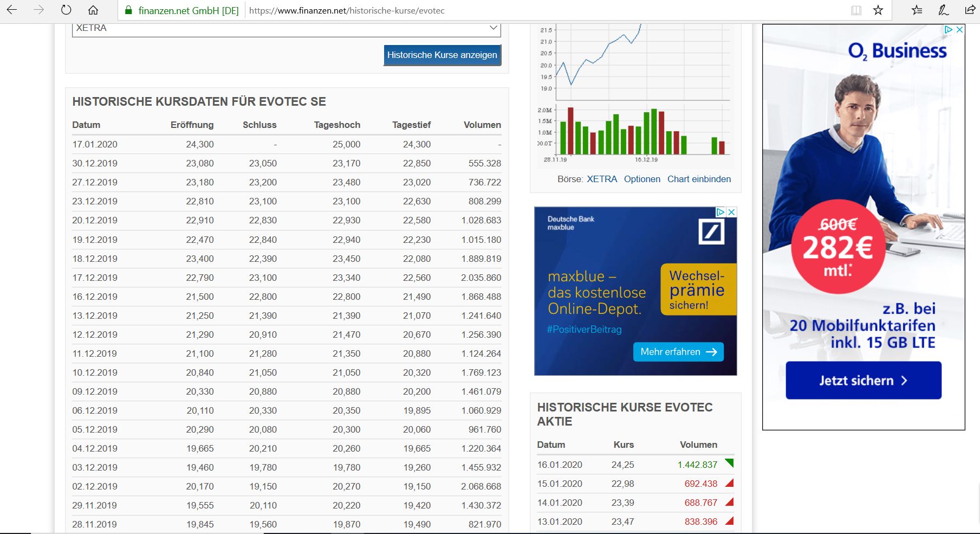
Task: Open the XETRA link next to Börse
Action: pos(602,179)
